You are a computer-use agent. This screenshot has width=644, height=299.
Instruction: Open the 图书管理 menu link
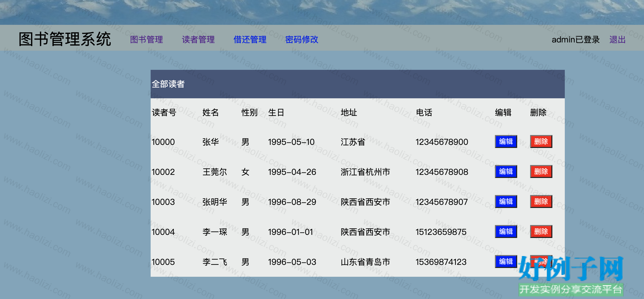coord(147,40)
